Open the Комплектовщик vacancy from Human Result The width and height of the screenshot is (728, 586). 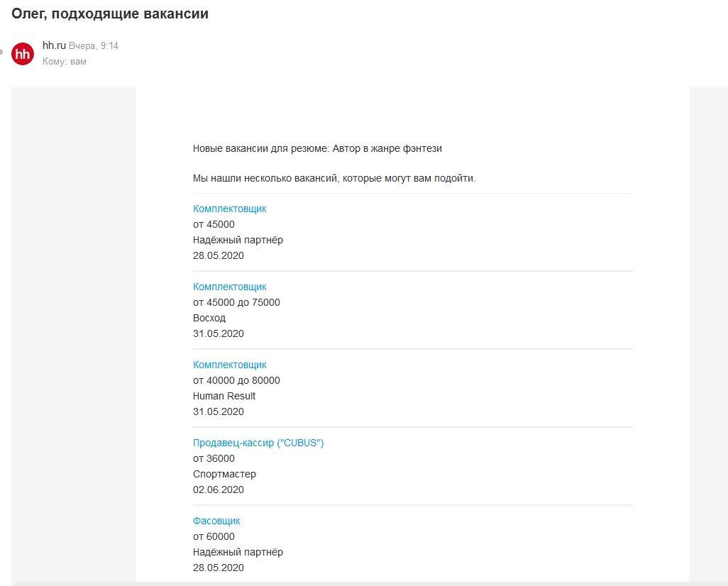(229, 365)
